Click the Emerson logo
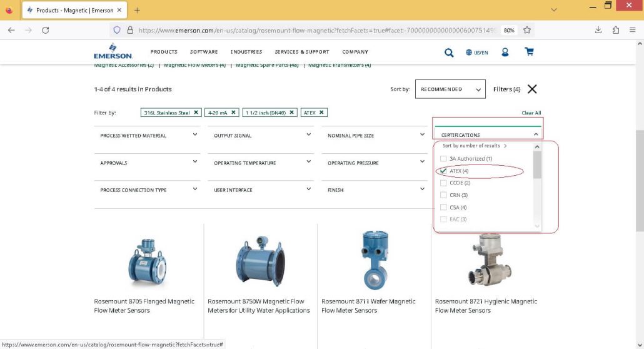The height and width of the screenshot is (349, 644). [113, 51]
